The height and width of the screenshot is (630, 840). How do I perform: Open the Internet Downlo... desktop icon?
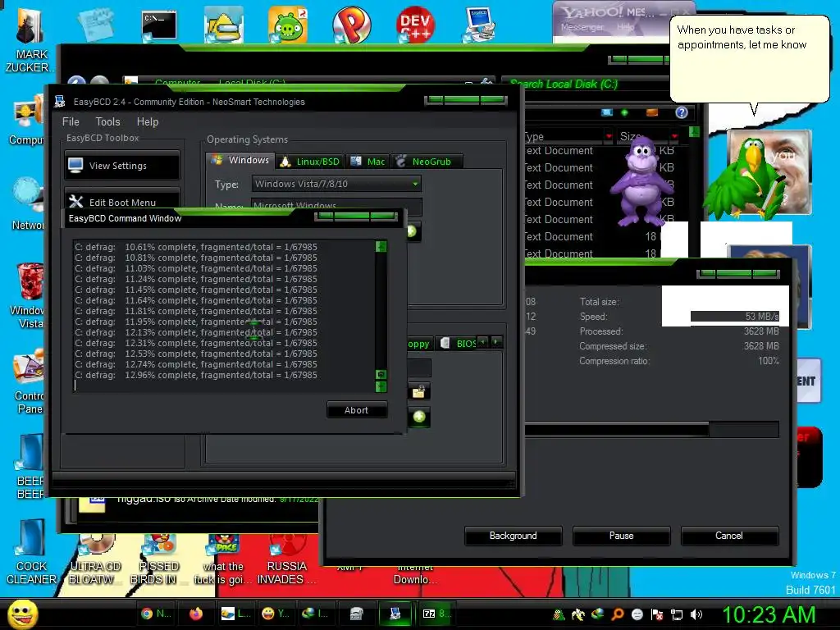coord(415,574)
